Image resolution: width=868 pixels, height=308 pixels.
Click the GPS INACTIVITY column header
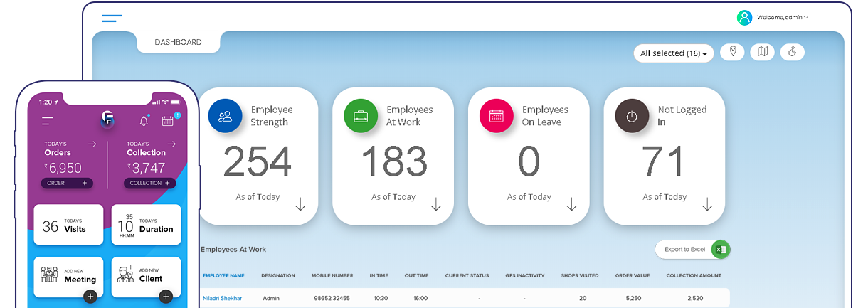[524, 275]
